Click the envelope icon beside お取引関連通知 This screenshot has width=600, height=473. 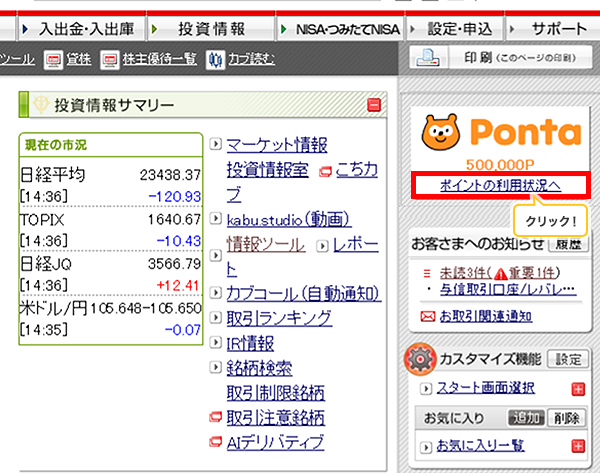[428, 316]
